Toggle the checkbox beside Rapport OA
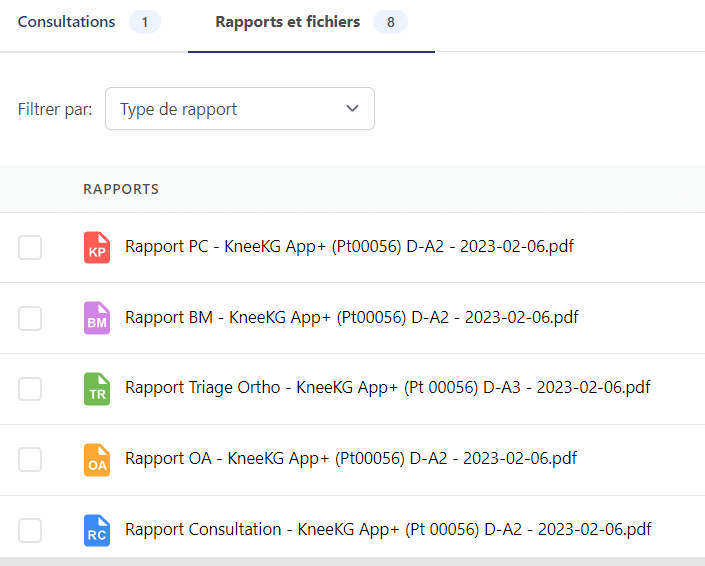Screen dimensions: 705x566 (x=30, y=460)
